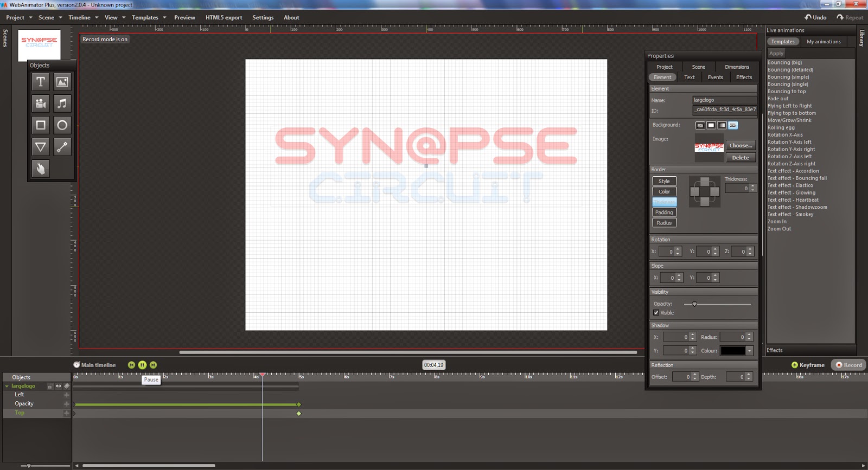
Task: Choose the solid color background icon
Action: 711,125
